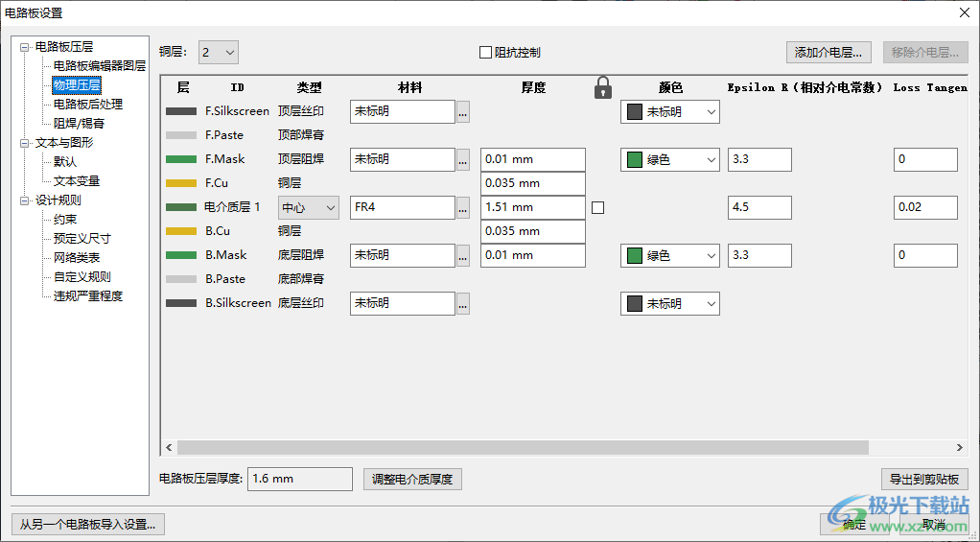Screen dimensions: 980x542
Task: Click the F.Mask thickness field 0.01 mm
Action: [533, 160]
